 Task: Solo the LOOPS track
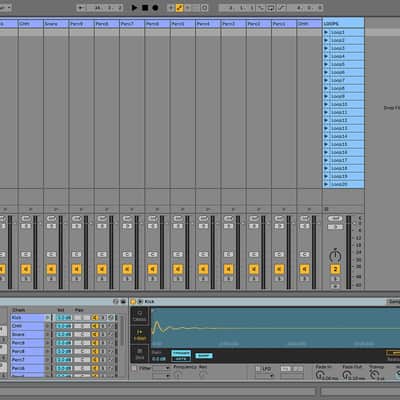pyautogui.click(x=335, y=279)
